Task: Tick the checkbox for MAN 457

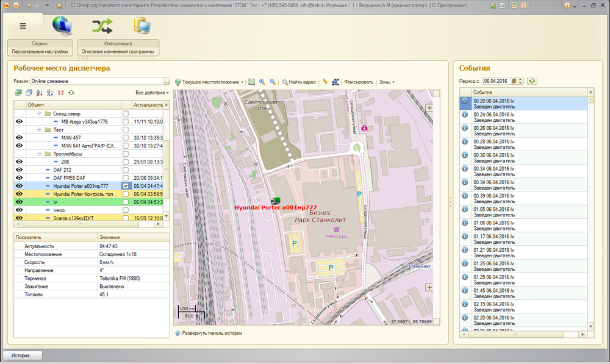Action: click(x=126, y=138)
